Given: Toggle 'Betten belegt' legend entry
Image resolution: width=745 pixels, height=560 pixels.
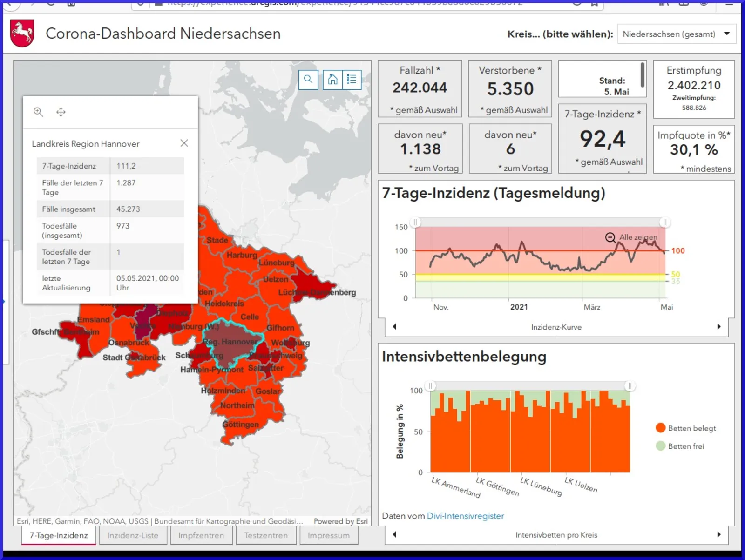Looking at the screenshot, I should [686, 428].
